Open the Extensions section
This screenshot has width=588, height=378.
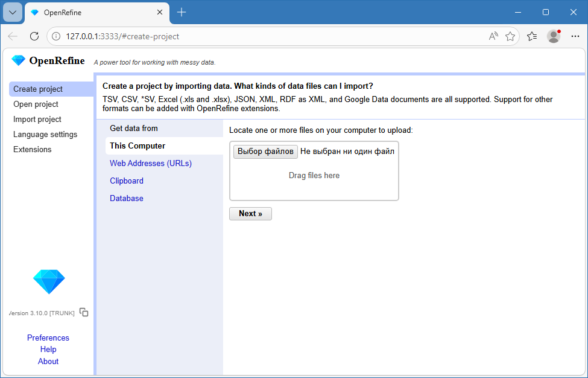[32, 149]
